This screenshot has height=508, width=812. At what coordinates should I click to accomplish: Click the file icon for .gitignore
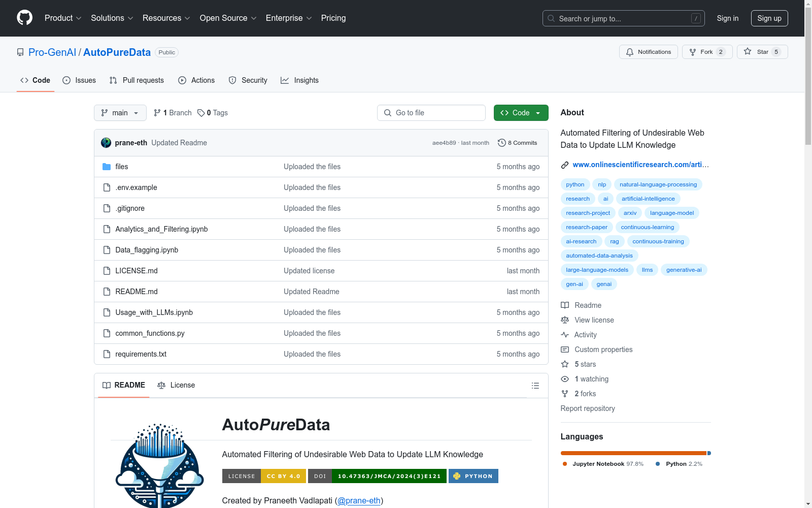(x=107, y=208)
